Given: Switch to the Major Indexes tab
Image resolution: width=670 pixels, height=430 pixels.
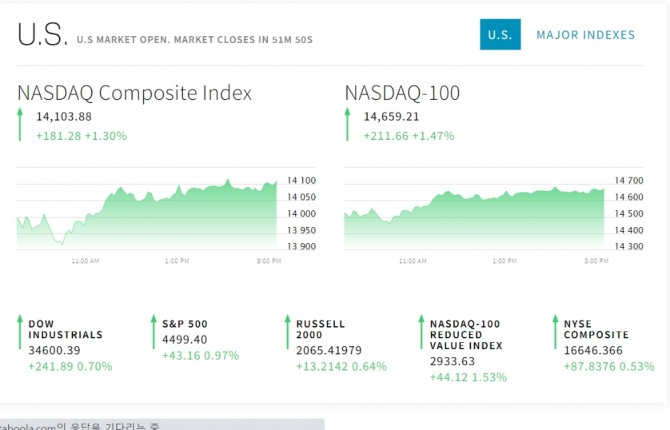Looking at the screenshot, I should pos(585,35).
